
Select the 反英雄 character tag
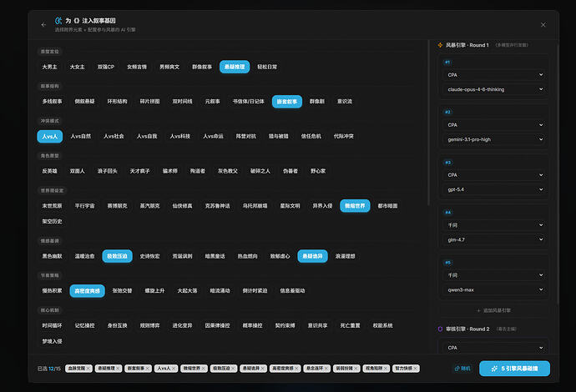click(49, 171)
